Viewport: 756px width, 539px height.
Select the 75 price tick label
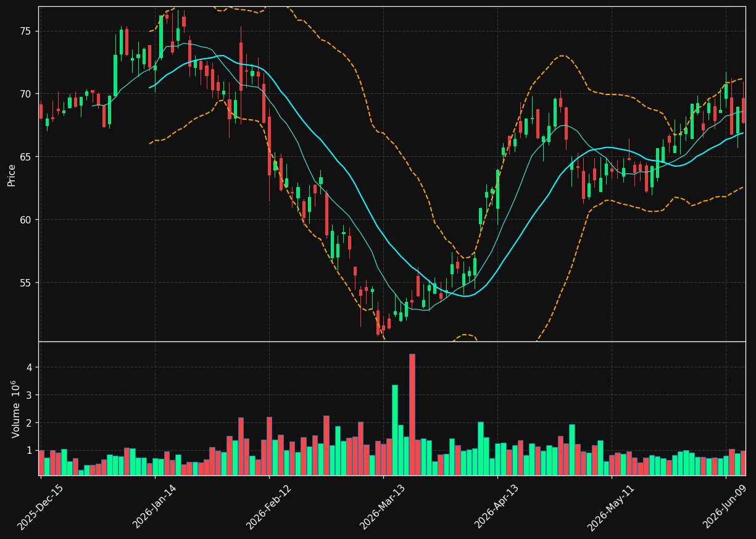pos(27,31)
